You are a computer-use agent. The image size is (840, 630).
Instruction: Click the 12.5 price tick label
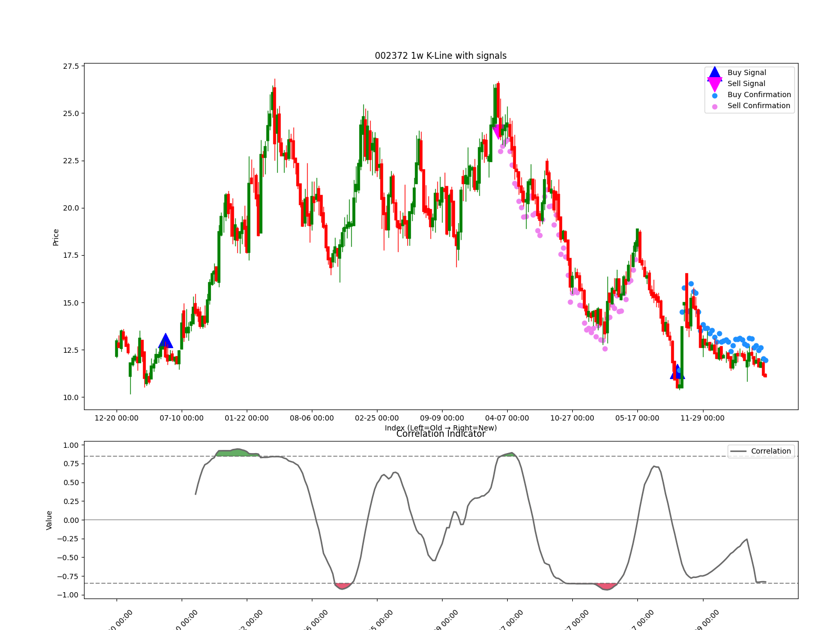pyautogui.click(x=71, y=350)
